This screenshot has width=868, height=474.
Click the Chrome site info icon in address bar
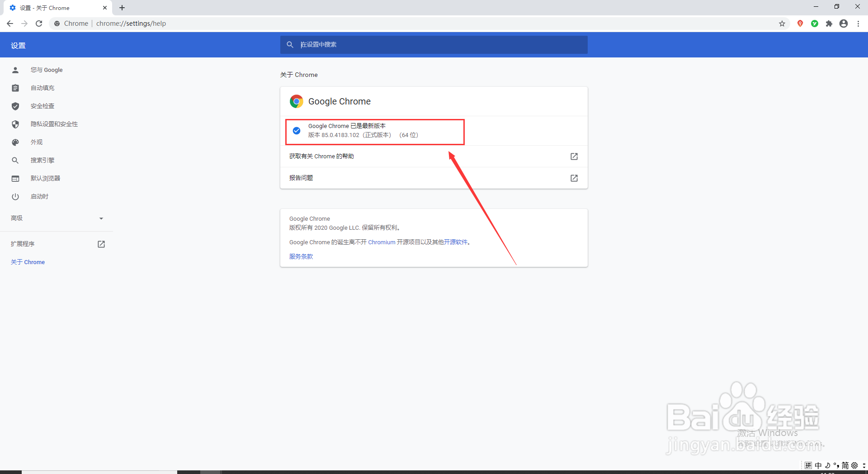tap(57, 24)
